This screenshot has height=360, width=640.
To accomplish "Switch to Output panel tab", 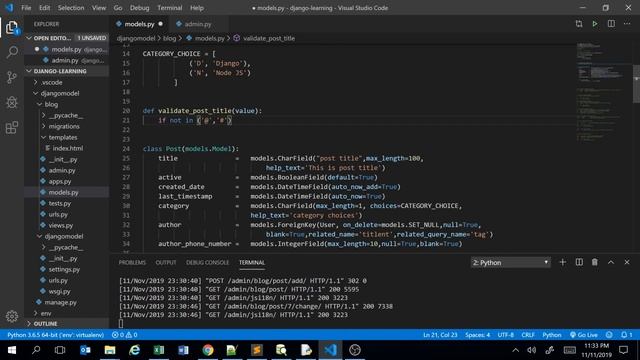I will coord(166,262).
